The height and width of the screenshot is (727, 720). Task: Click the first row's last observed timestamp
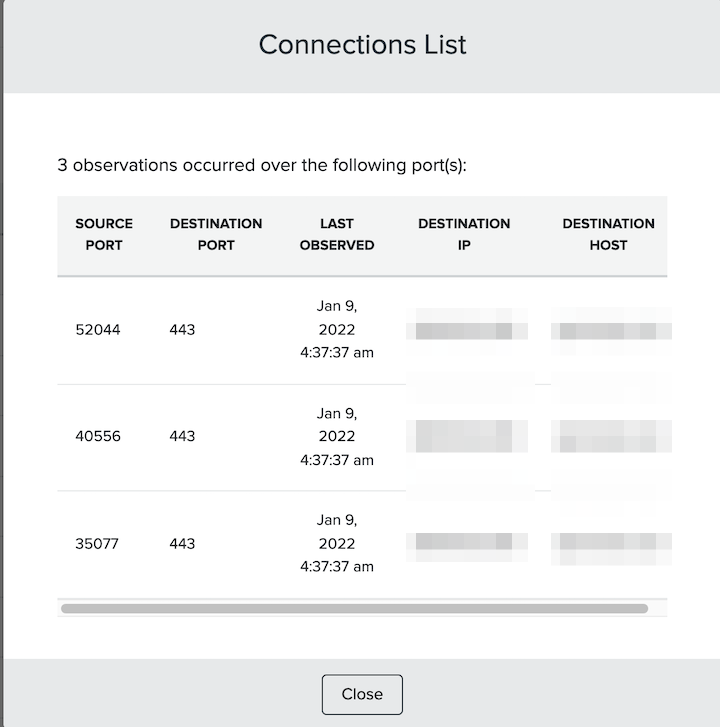click(337, 329)
